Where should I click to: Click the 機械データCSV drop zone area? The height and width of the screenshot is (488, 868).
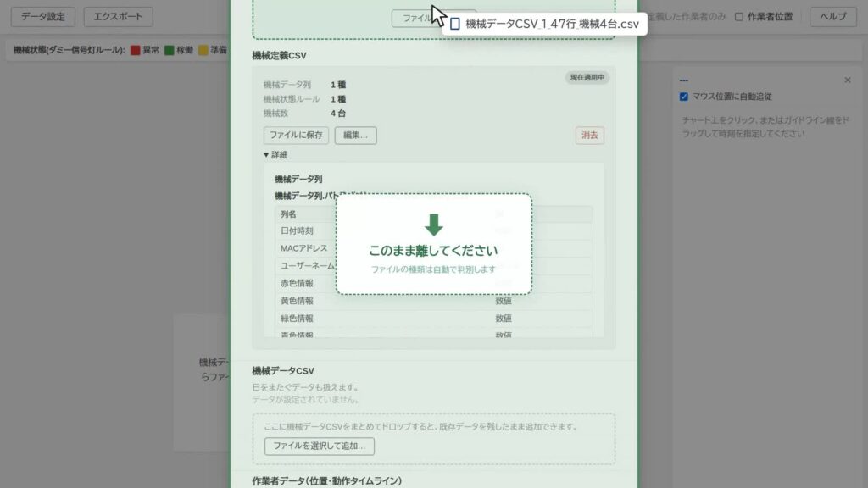tap(433, 439)
